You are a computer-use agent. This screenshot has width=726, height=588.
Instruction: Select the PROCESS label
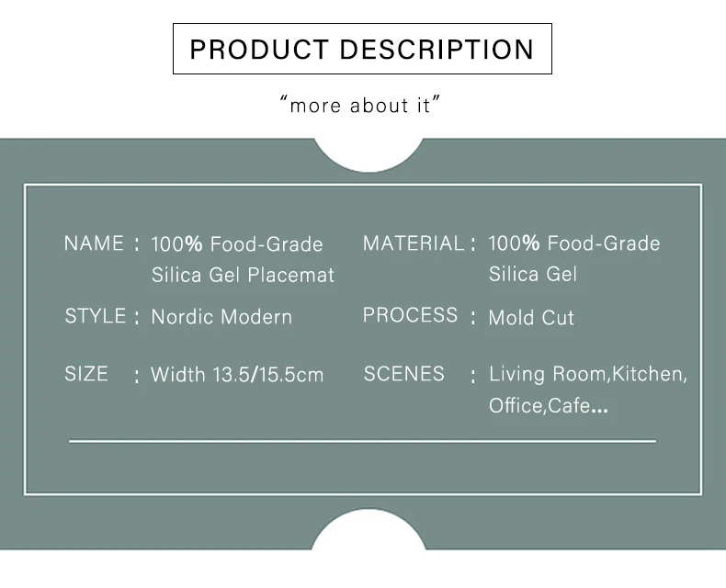(410, 315)
